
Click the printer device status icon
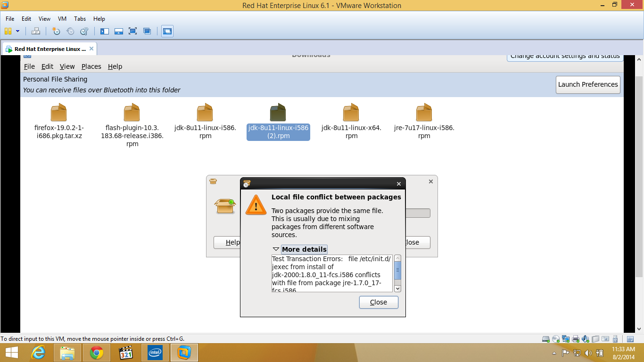click(x=575, y=339)
